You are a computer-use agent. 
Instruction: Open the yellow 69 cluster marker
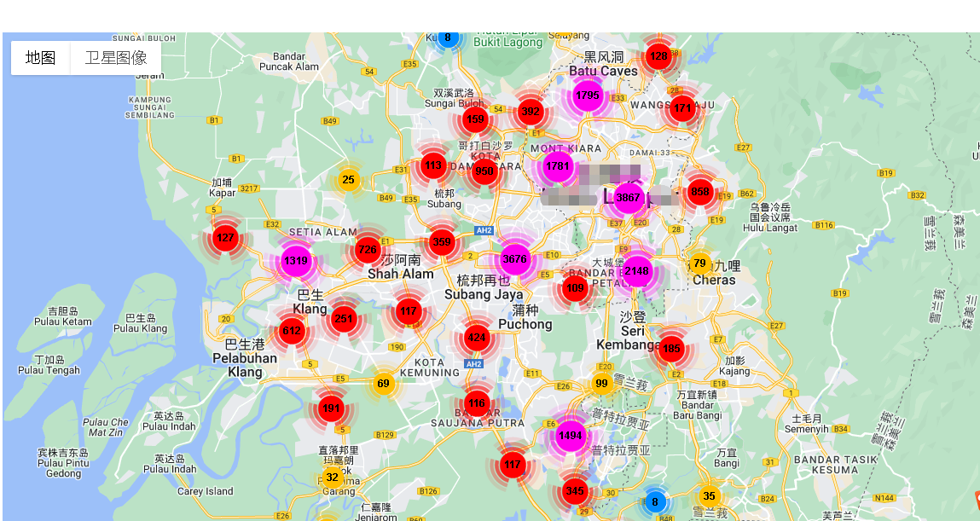pos(383,383)
